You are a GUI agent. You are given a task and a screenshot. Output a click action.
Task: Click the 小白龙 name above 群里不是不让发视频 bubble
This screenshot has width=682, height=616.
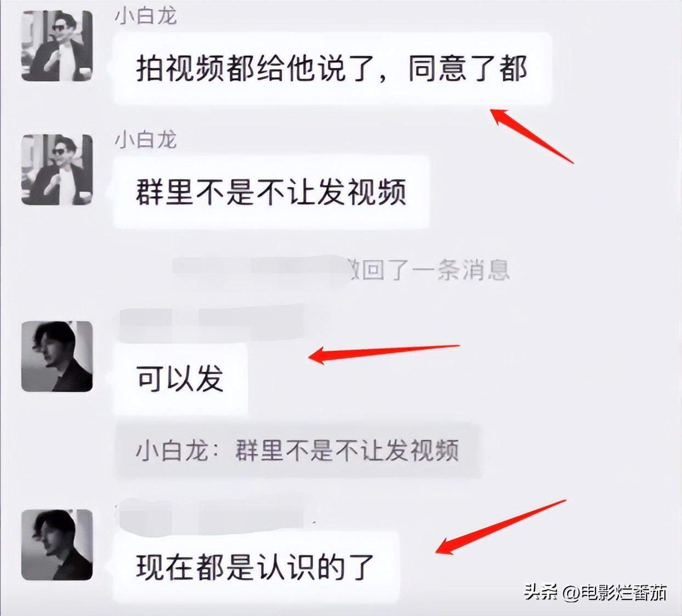[x=146, y=140]
